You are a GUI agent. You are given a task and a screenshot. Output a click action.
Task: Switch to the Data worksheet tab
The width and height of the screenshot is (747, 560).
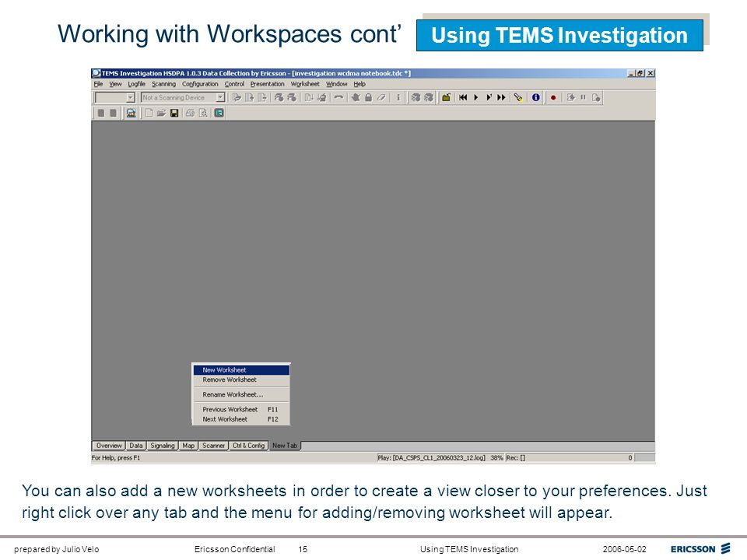pos(135,446)
